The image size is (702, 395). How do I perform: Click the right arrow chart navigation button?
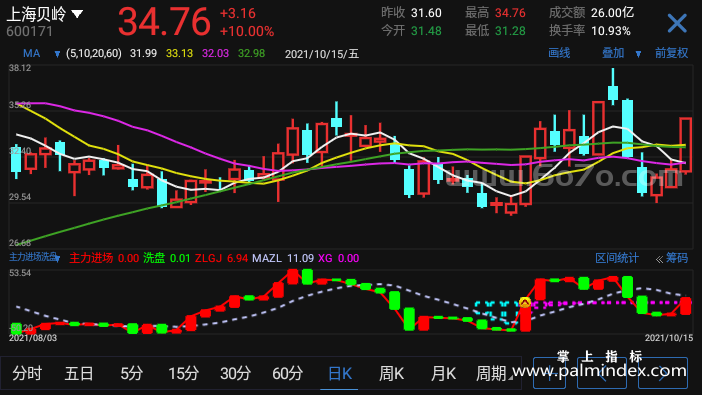click(x=663, y=373)
